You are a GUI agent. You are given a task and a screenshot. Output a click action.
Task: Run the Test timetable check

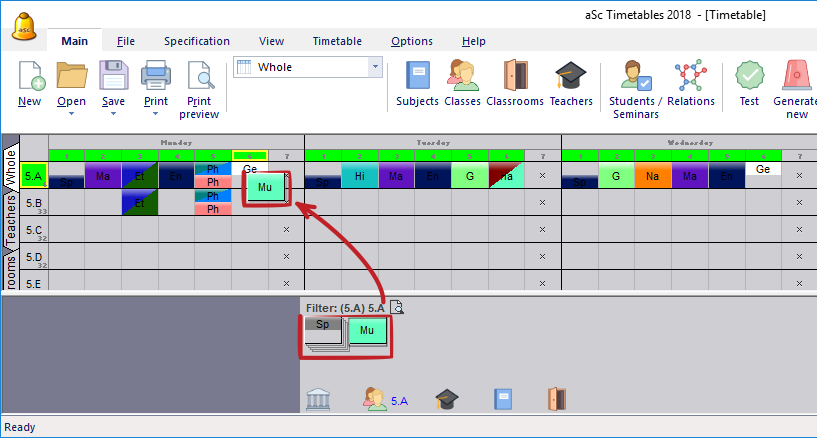pos(749,78)
